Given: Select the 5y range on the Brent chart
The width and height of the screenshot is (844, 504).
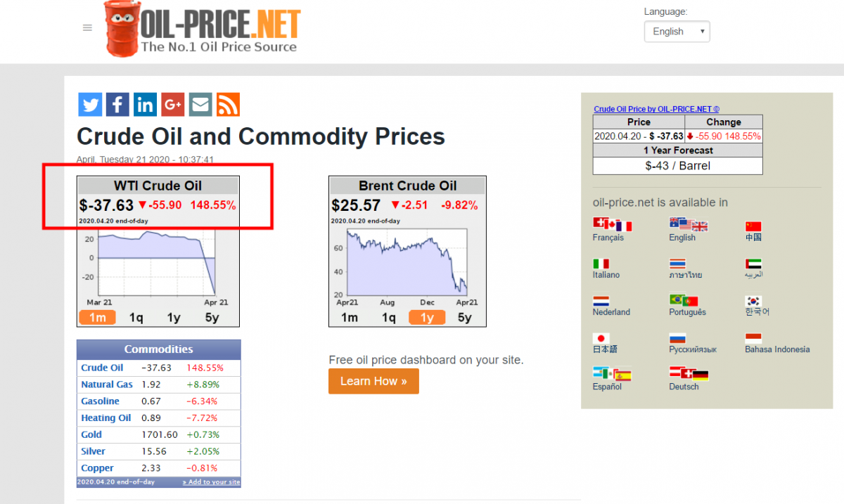Looking at the screenshot, I should tap(465, 318).
